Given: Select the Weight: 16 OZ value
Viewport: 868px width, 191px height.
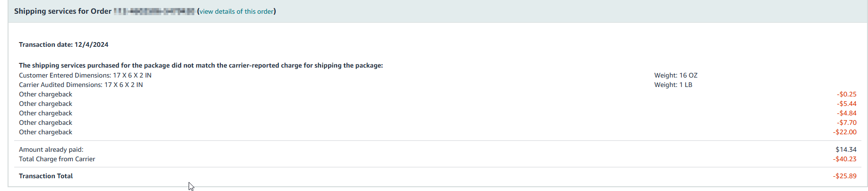Looking at the screenshot, I should click(676, 75).
